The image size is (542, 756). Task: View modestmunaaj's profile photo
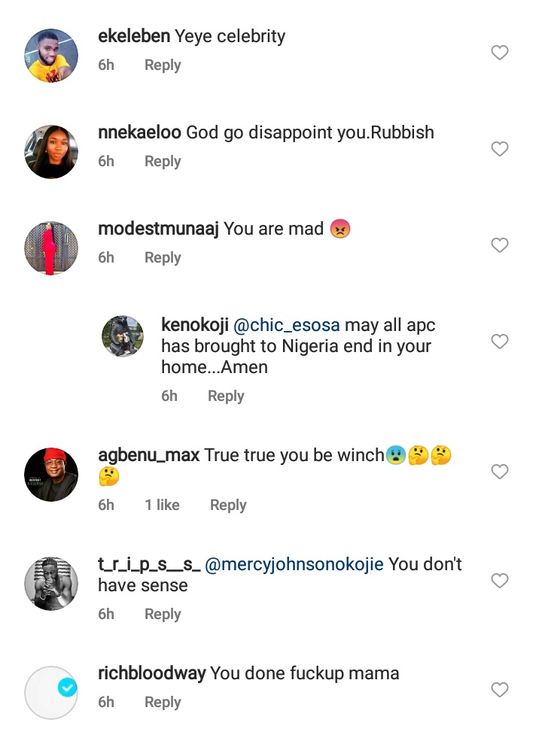(x=51, y=247)
